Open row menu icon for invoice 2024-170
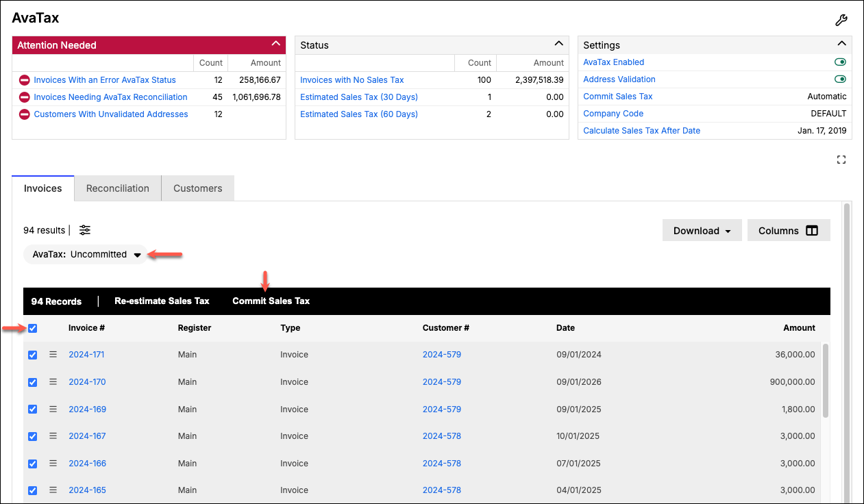This screenshot has height=504, width=864. (53, 382)
